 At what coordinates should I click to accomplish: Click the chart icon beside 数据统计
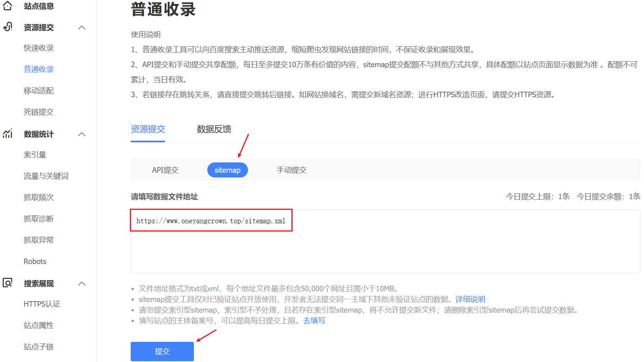pos(8,134)
